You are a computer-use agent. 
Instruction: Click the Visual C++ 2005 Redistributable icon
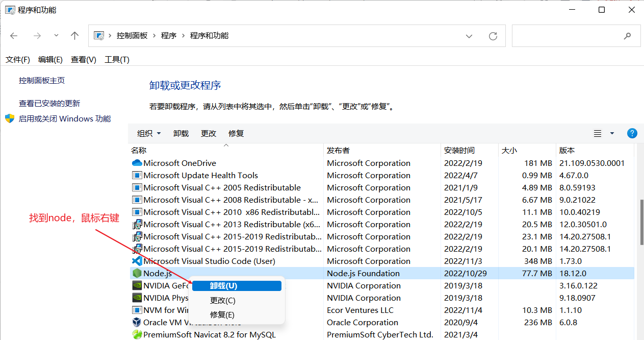137,188
